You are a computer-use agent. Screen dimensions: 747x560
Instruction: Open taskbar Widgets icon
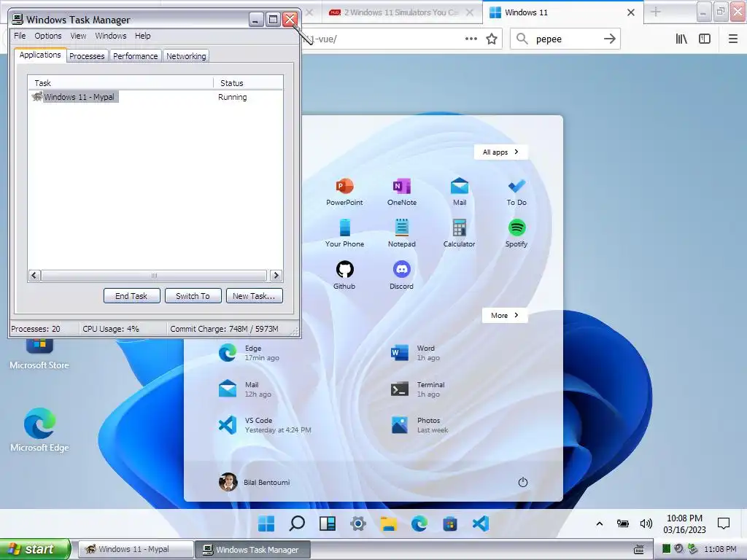328,524
